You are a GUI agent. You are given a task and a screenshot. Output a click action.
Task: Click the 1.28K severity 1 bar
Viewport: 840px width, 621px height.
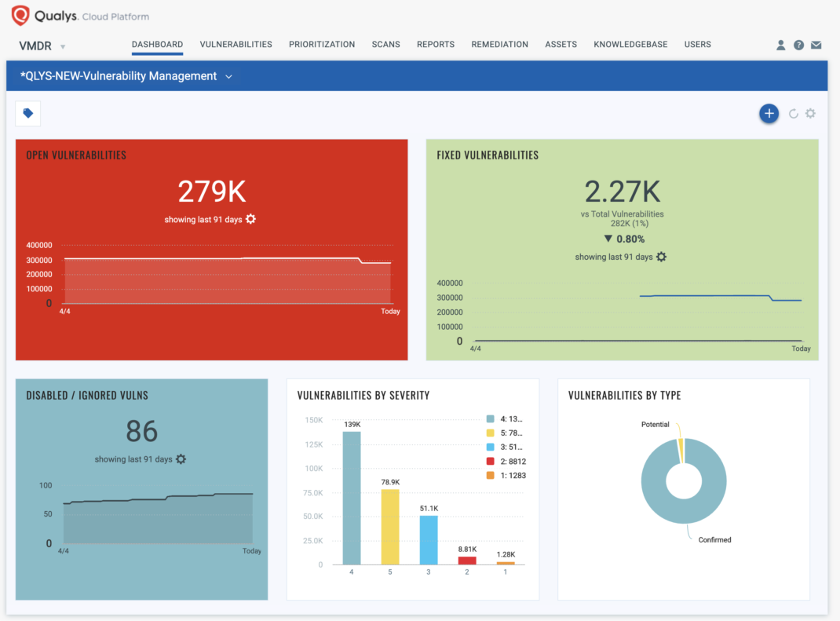pos(506,563)
